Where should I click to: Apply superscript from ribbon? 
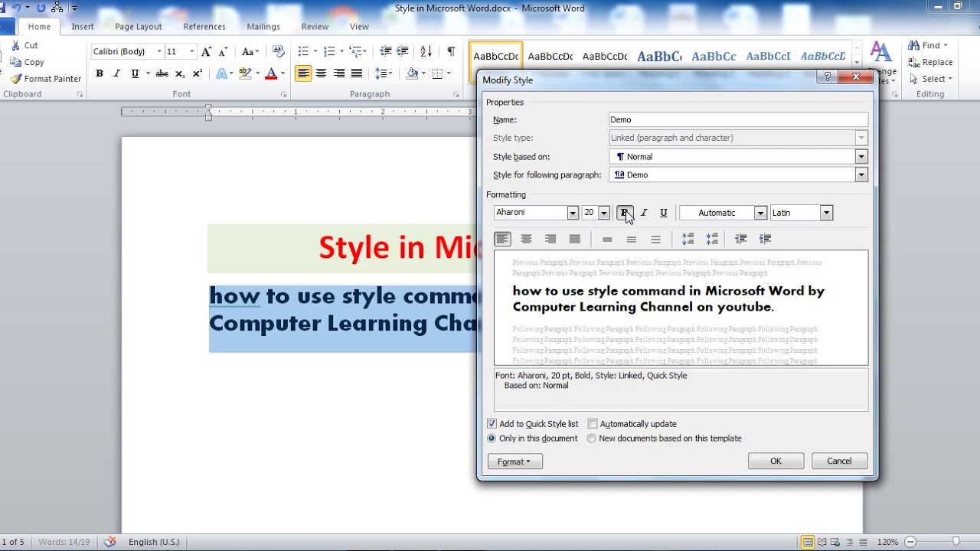(x=198, y=73)
